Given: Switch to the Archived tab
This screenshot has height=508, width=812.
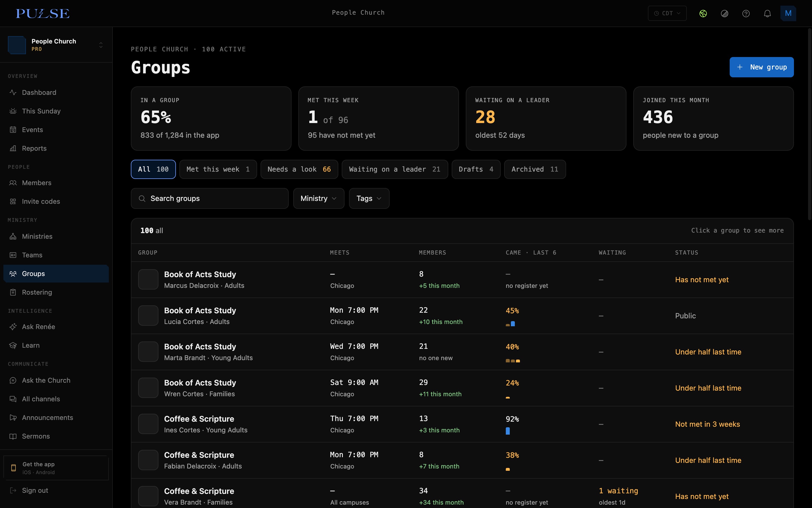Looking at the screenshot, I should click(x=535, y=169).
